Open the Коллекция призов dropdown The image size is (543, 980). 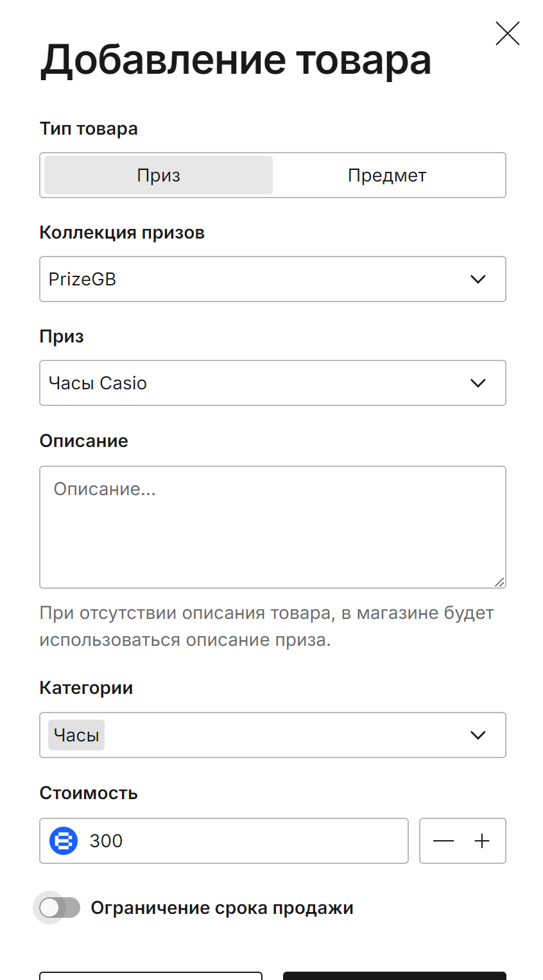point(273,279)
